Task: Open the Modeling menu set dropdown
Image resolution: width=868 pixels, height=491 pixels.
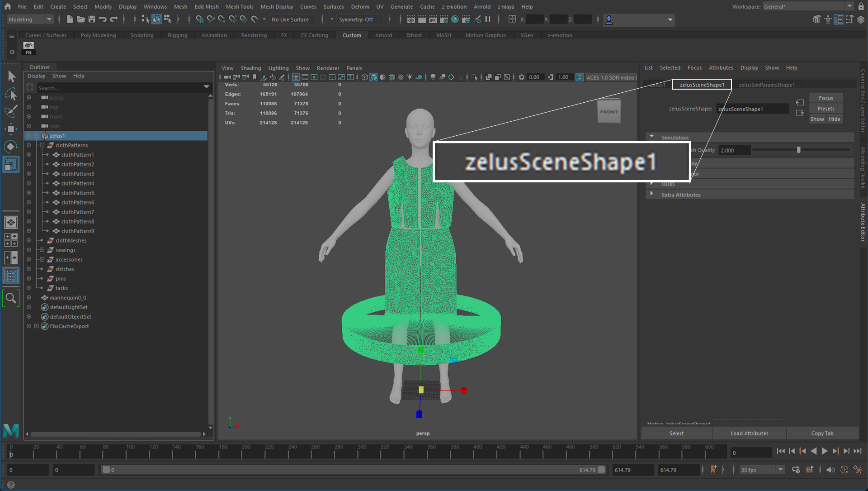Action: (30, 19)
